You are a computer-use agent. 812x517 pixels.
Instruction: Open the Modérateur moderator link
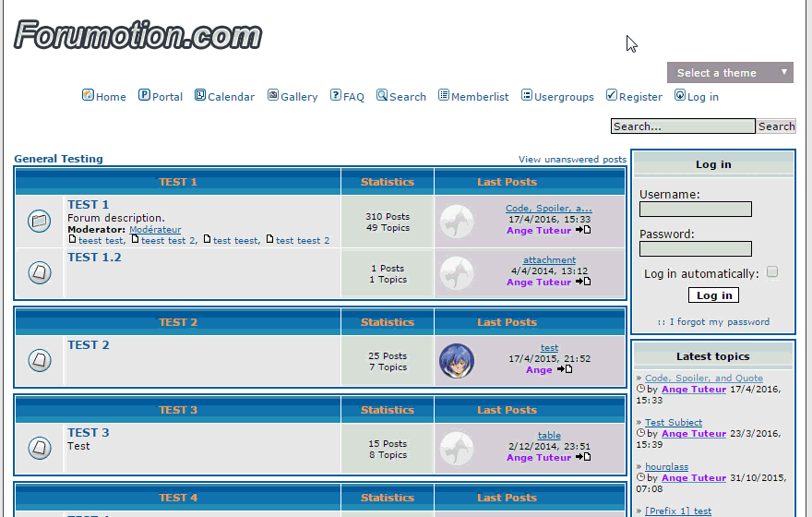155,229
